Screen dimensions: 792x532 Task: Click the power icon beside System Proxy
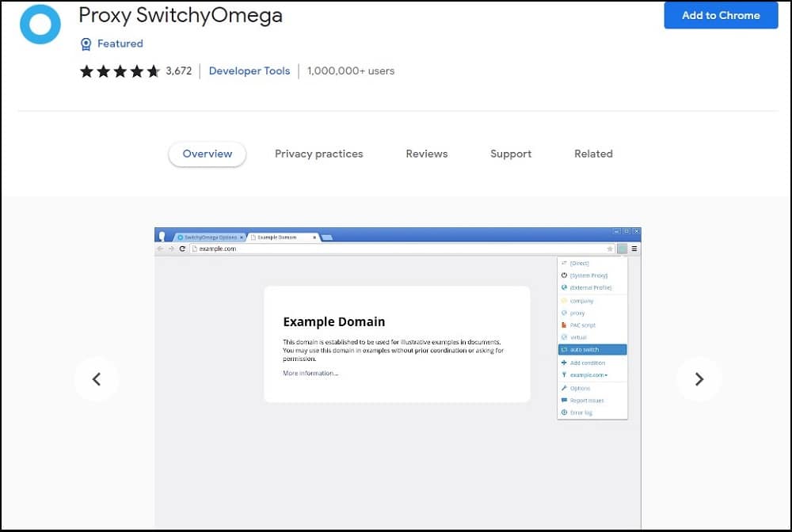pos(564,275)
